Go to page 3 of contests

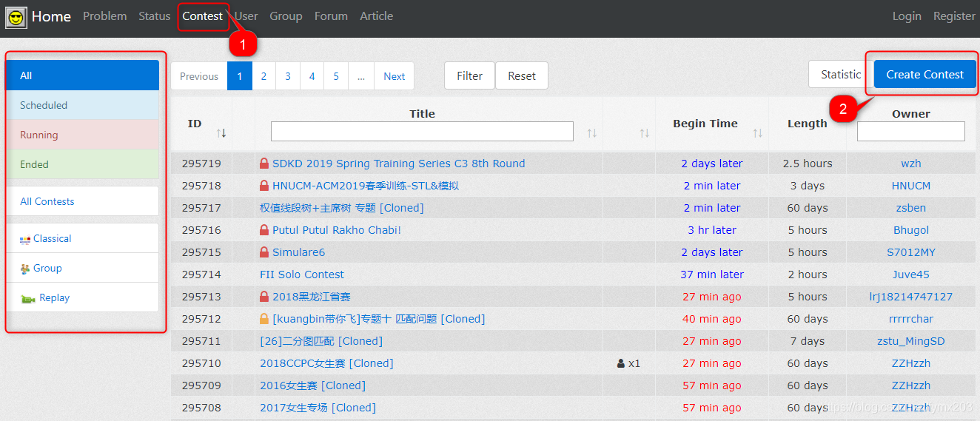tap(288, 76)
